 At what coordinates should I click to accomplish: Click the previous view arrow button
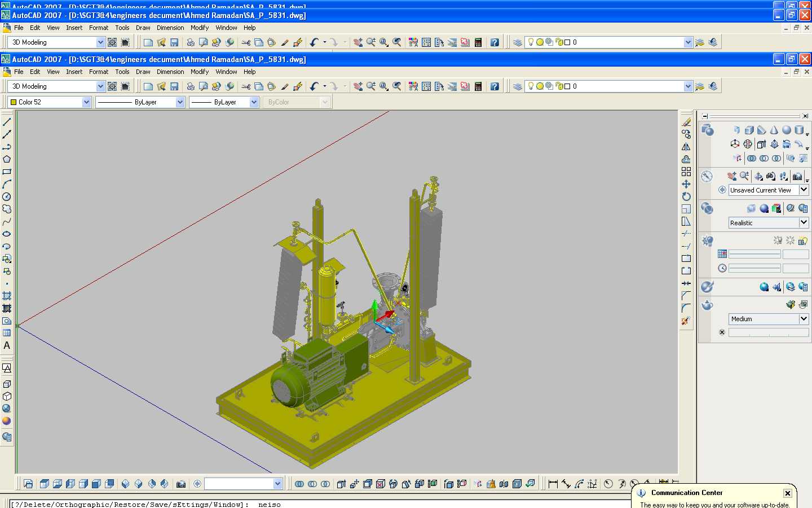722,190
